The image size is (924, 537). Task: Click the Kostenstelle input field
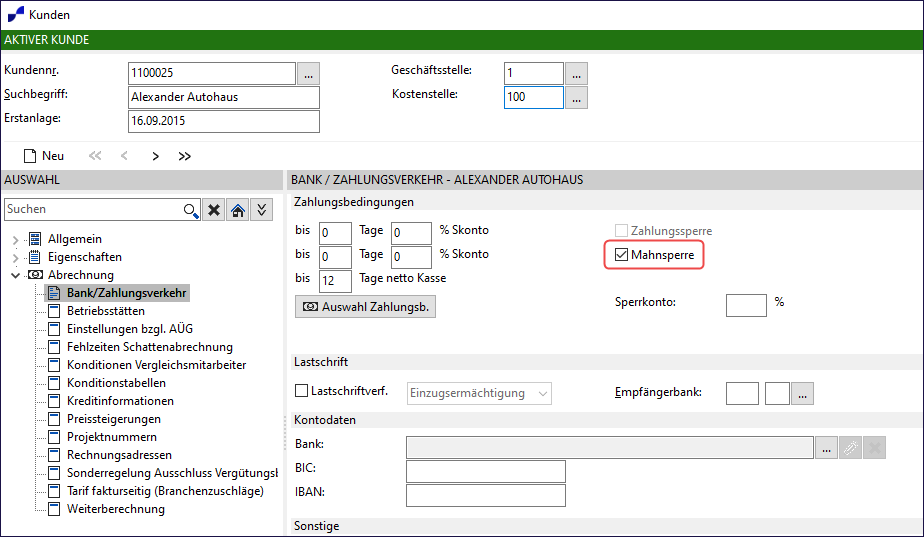[534, 98]
